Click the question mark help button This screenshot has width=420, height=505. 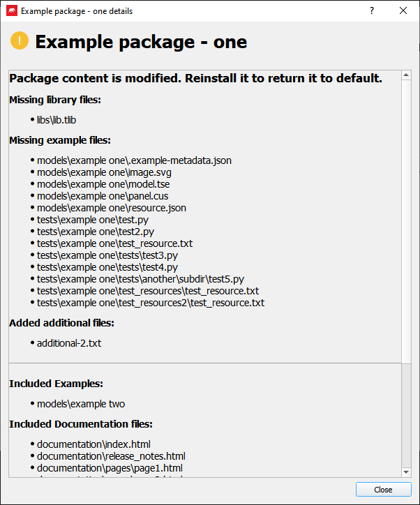[x=371, y=11]
